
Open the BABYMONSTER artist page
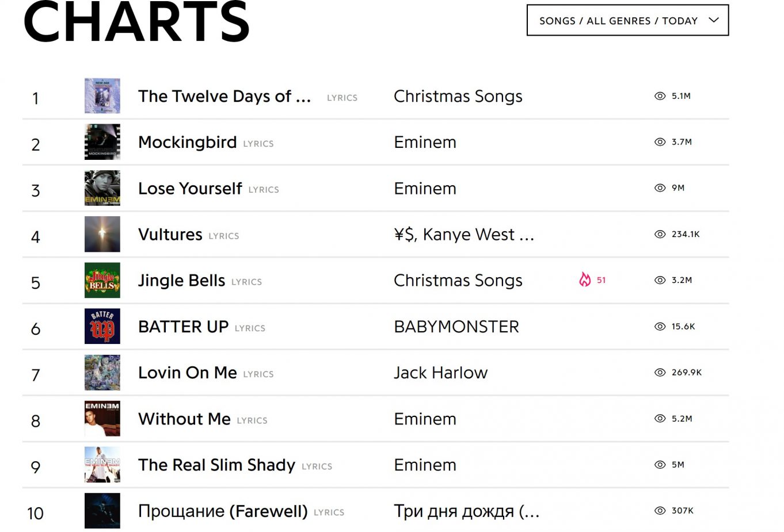pos(456,326)
